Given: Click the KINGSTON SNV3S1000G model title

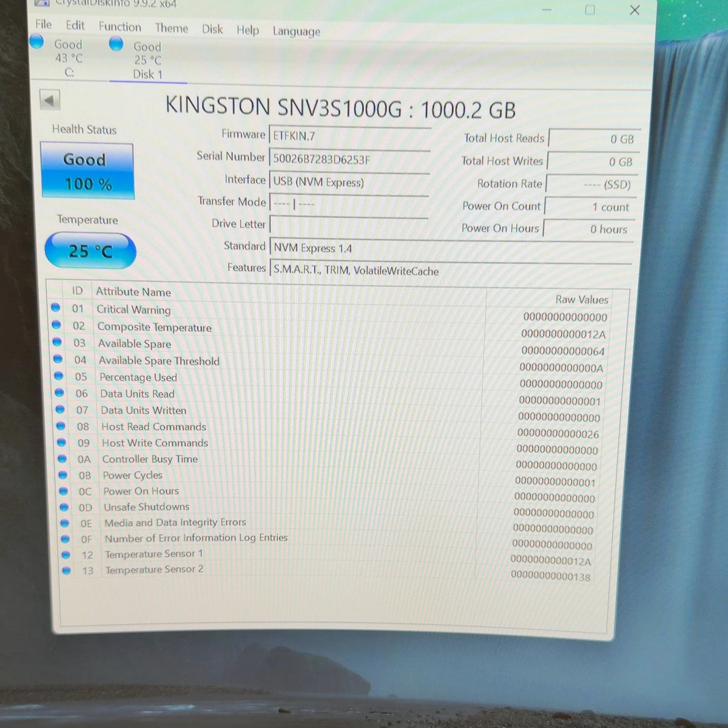Looking at the screenshot, I should [341, 108].
